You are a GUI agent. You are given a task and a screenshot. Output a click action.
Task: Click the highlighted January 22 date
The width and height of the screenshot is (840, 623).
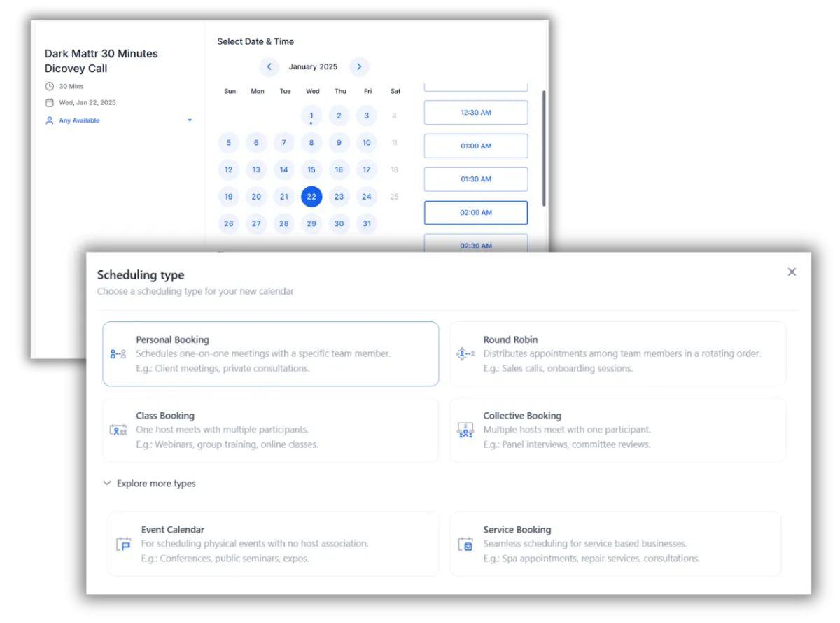coord(311,197)
